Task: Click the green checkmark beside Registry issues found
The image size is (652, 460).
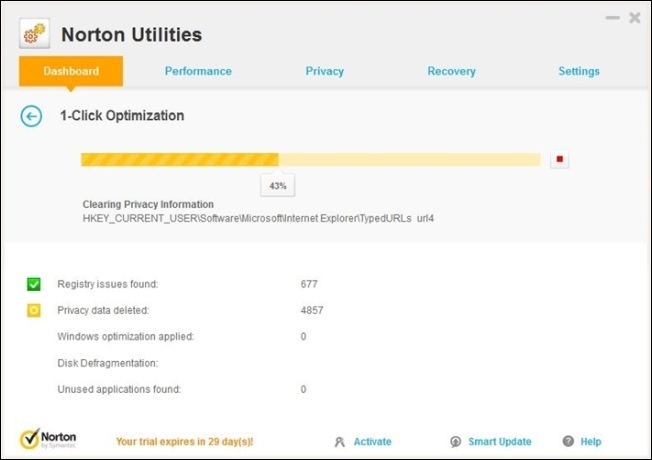Action: coord(34,284)
